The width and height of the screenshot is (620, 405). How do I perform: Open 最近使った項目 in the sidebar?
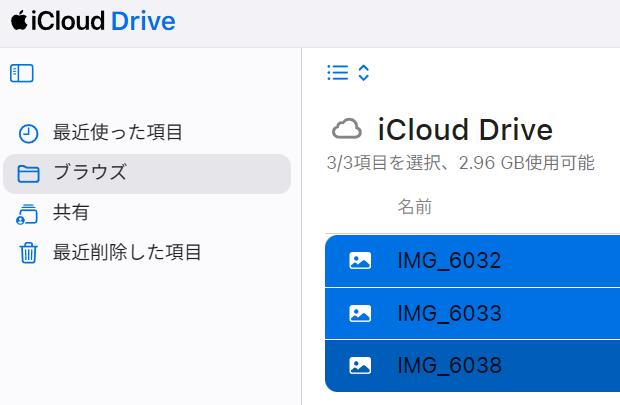[147, 132]
